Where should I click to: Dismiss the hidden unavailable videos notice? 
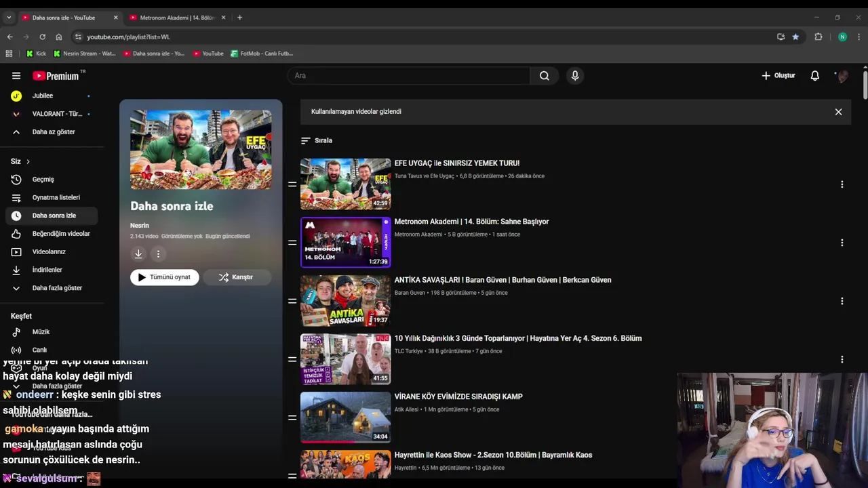coord(838,112)
